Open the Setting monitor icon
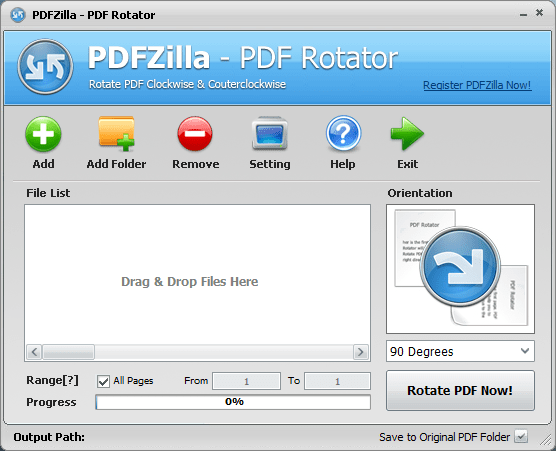 [x=269, y=133]
